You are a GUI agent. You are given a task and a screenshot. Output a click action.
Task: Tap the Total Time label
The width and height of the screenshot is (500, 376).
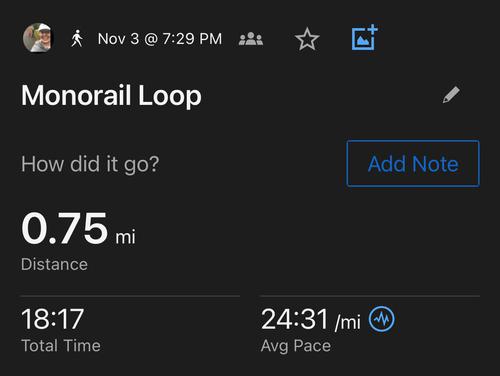[x=61, y=345]
